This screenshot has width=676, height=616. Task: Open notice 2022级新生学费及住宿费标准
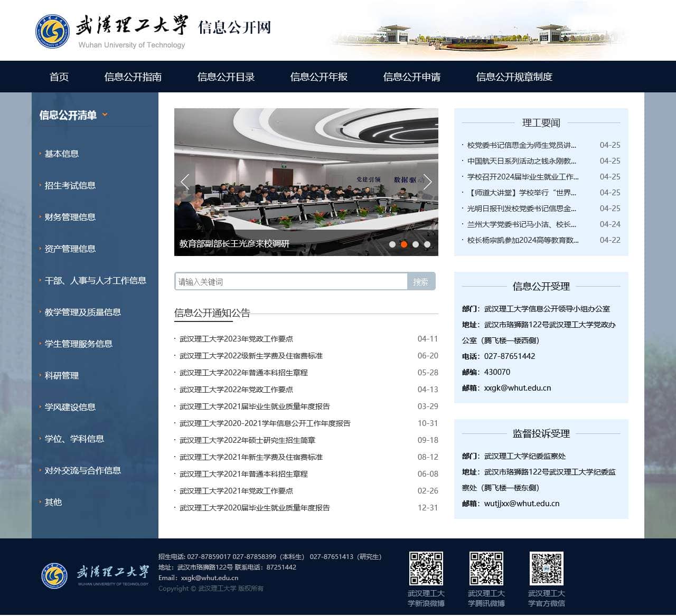tap(251, 356)
